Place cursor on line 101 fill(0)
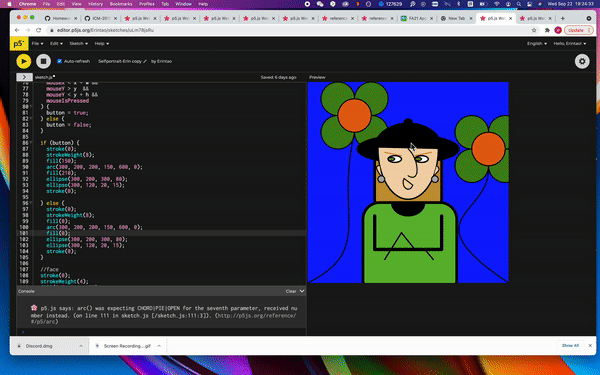 pos(58,233)
